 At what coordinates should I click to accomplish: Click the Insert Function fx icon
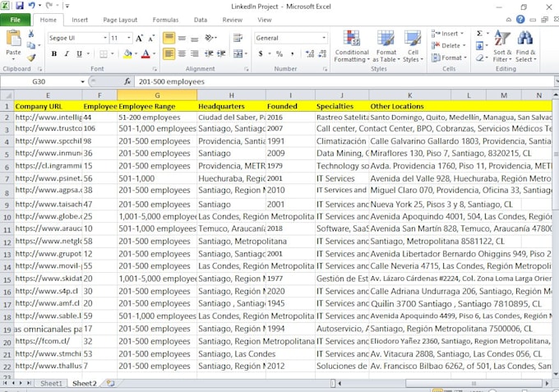(127, 81)
